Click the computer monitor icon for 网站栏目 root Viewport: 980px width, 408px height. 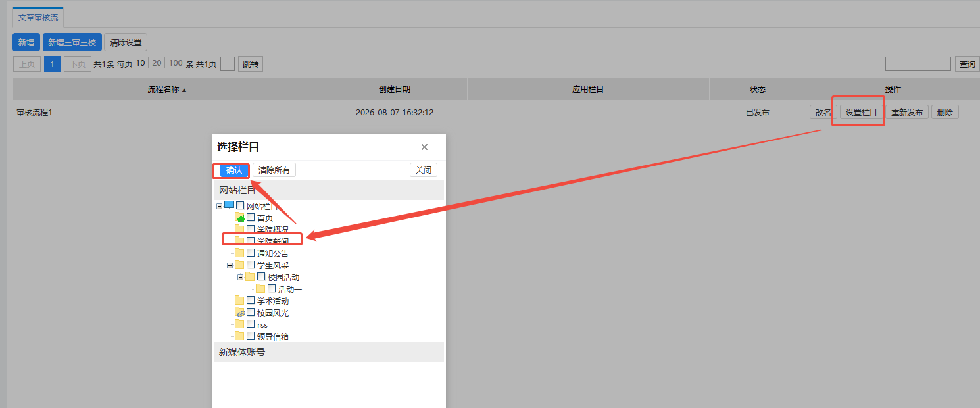230,205
